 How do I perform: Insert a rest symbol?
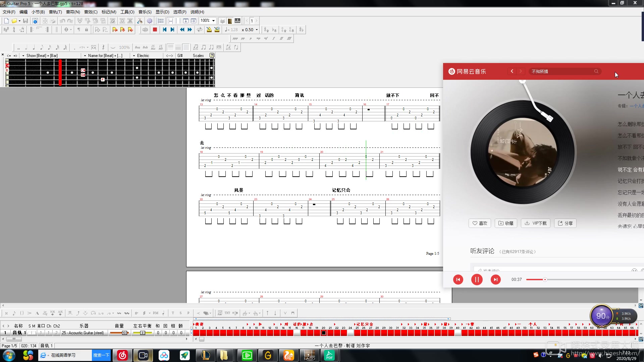click(x=103, y=48)
